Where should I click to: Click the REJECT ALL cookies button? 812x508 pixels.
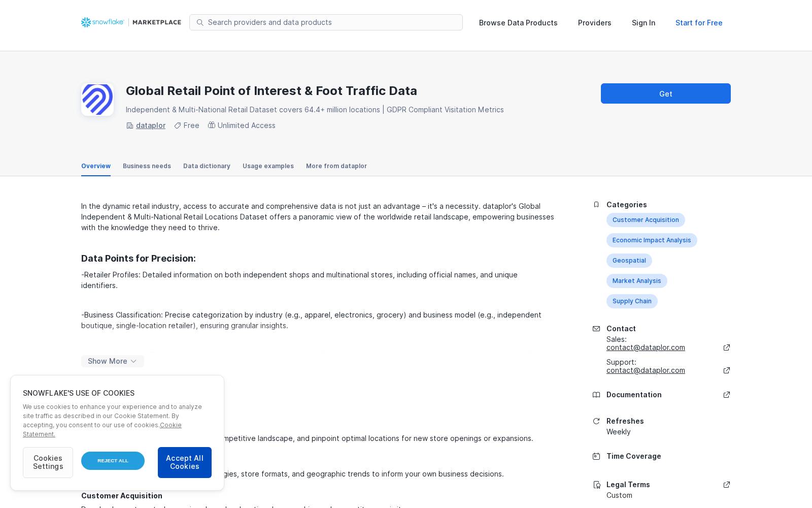pos(113,461)
